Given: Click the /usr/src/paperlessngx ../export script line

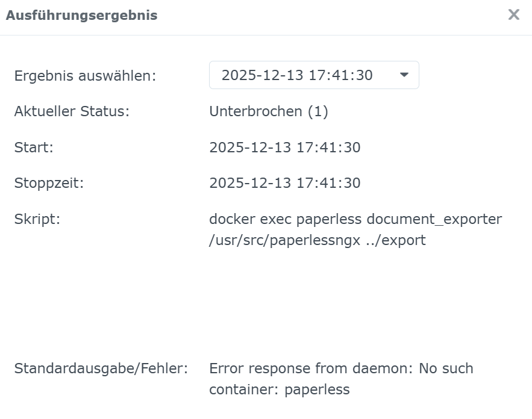Looking at the screenshot, I should click(317, 240).
